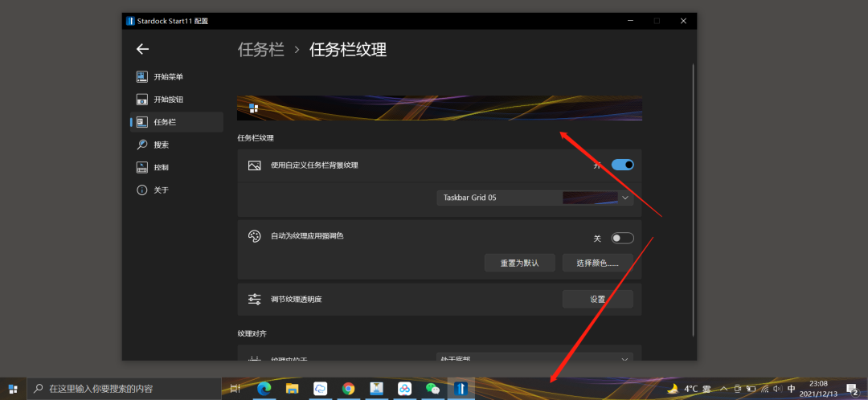Open the 控制 section in sidebar
This screenshot has width=868, height=400.
tap(177, 167)
